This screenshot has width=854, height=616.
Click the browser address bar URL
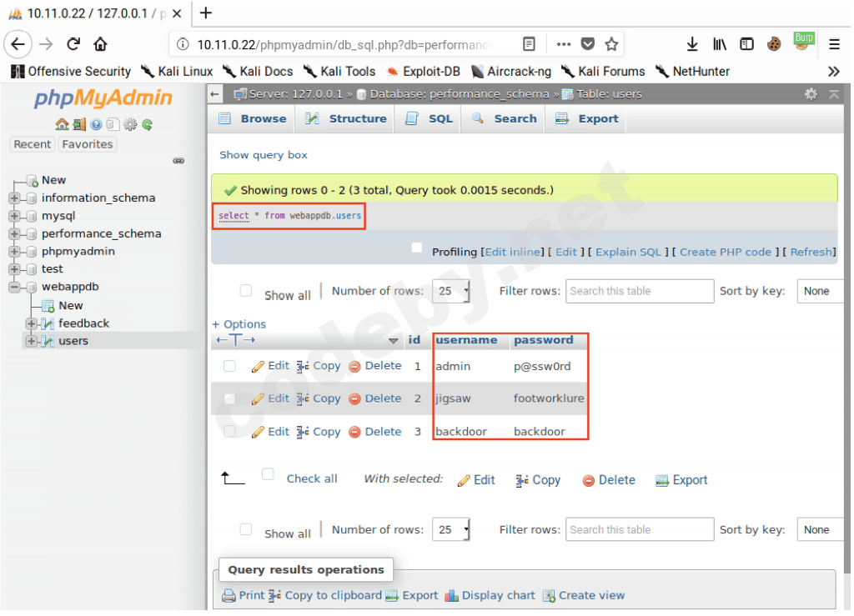click(x=344, y=45)
